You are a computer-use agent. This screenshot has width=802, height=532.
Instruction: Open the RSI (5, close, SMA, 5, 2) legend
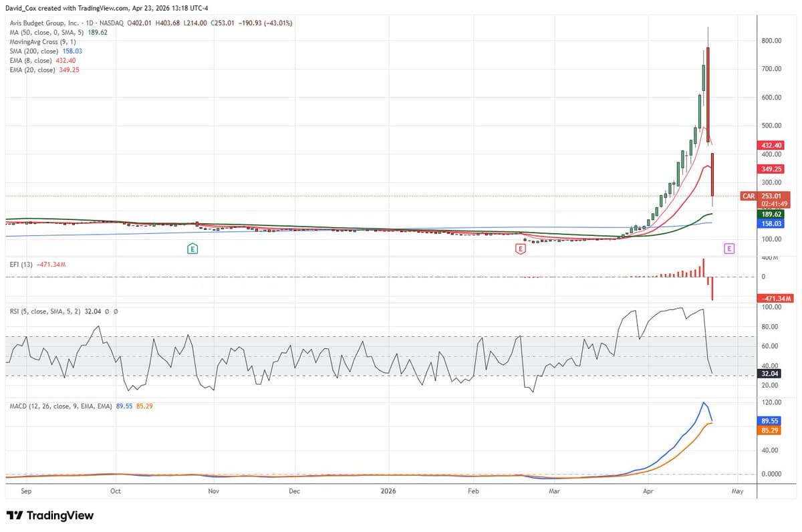(x=44, y=311)
